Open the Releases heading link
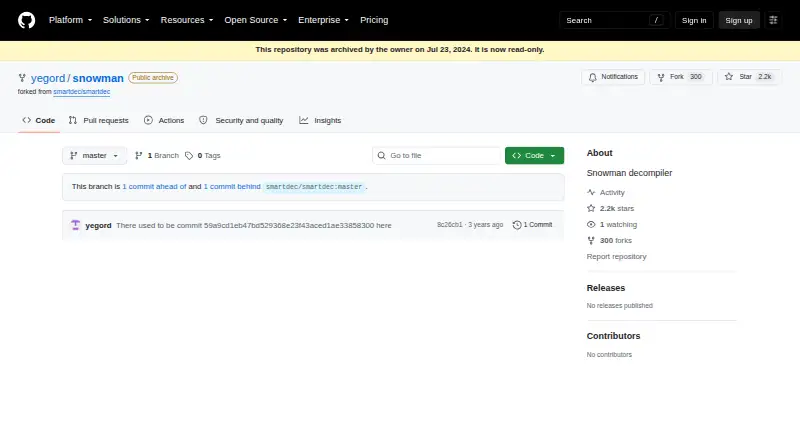Image resolution: width=800 pixels, height=440 pixels. (x=606, y=288)
